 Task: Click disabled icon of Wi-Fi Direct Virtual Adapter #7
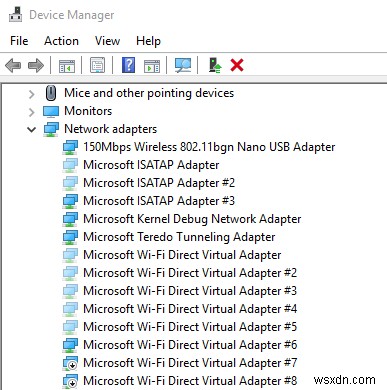pyautogui.click(x=70, y=363)
